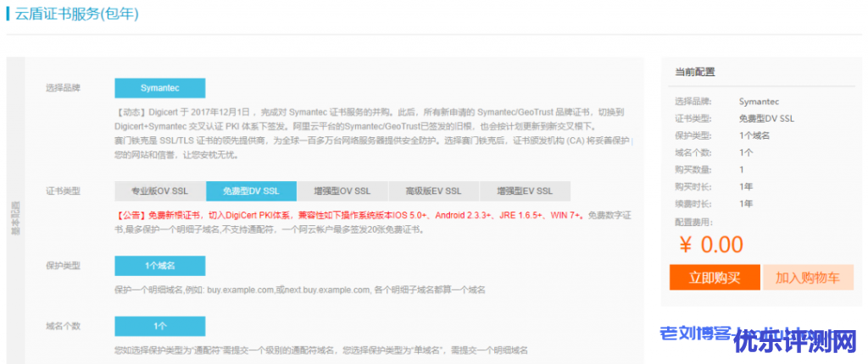Click the 基本配置 vertical sidebar label
This screenshot has height=364, width=868.
tap(15, 218)
